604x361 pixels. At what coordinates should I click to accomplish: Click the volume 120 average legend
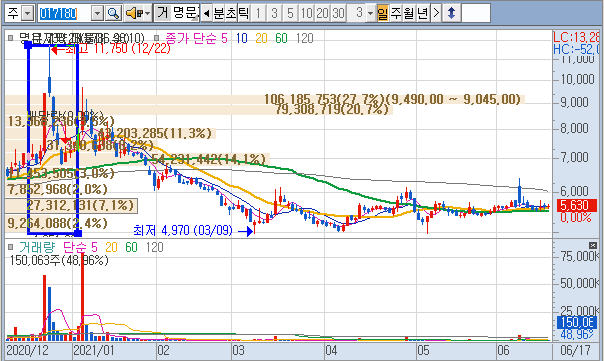(155, 247)
